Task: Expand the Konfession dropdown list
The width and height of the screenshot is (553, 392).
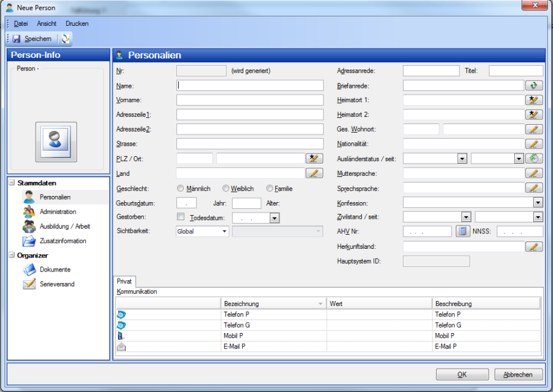Action: click(x=538, y=202)
